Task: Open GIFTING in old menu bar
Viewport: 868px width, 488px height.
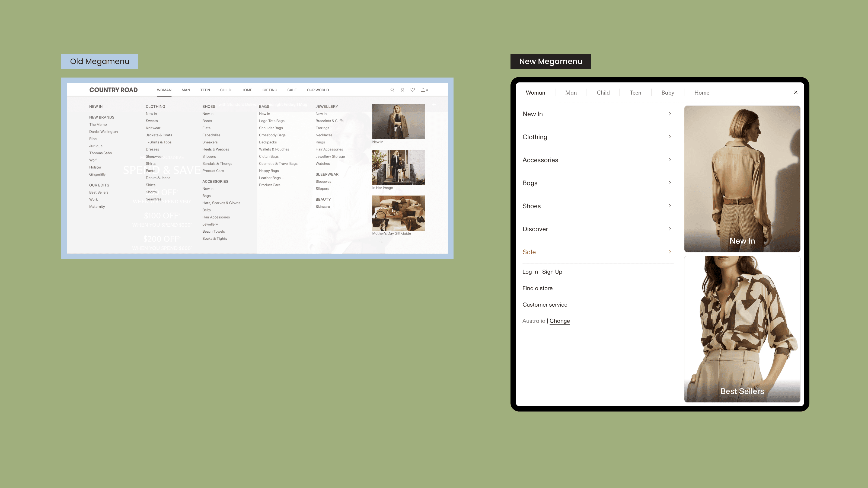Action: pyautogui.click(x=270, y=90)
